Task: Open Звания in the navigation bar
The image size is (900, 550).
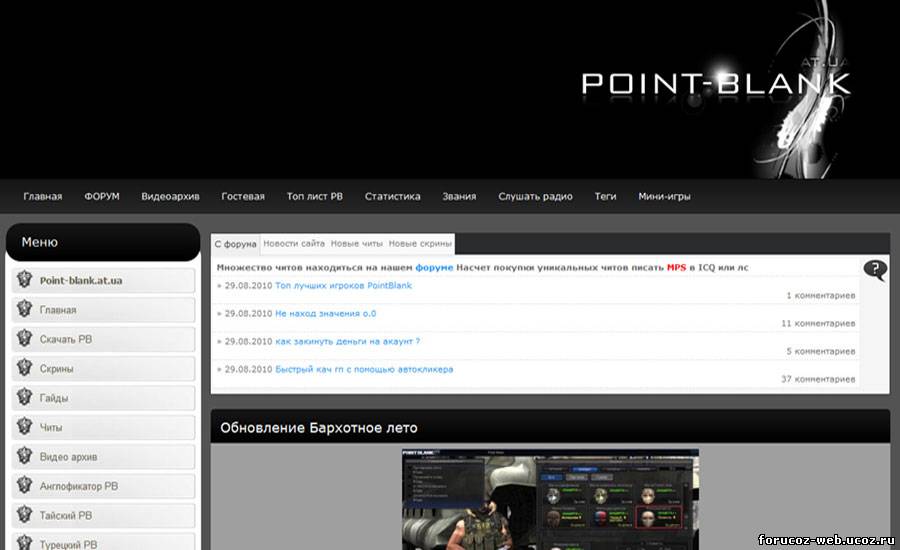Action: 459,196
